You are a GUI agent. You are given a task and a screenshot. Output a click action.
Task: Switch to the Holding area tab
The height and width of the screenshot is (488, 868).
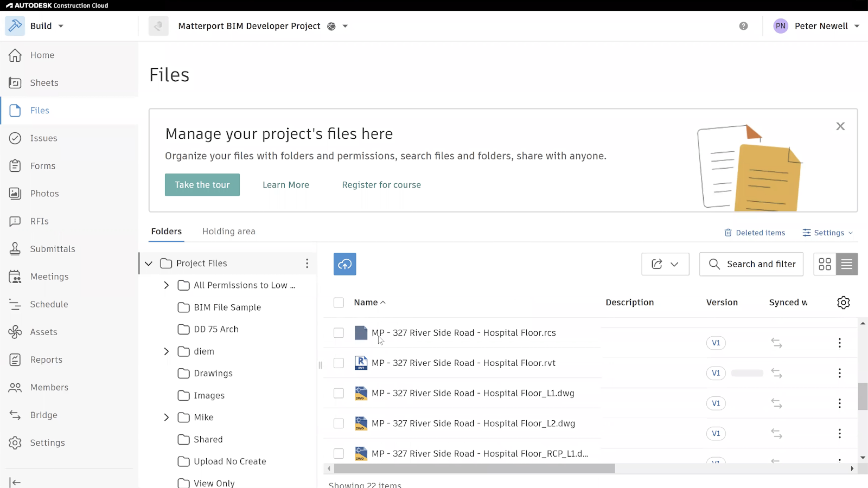[x=228, y=231]
